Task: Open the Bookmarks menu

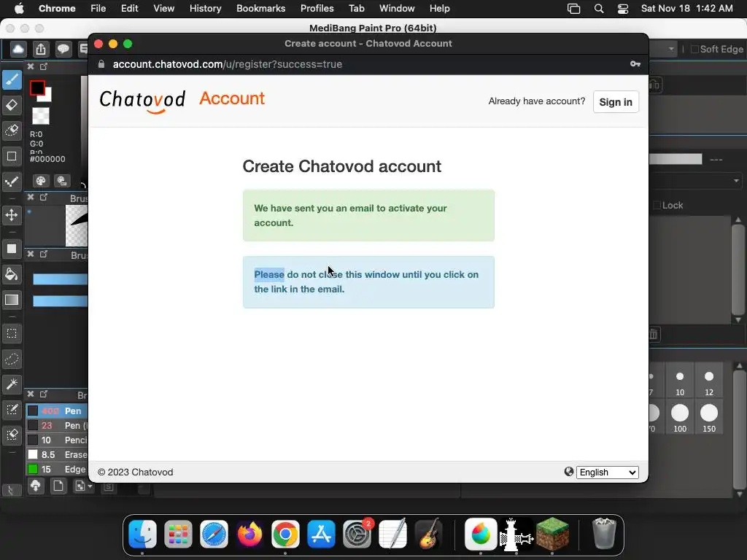Action: point(260,9)
